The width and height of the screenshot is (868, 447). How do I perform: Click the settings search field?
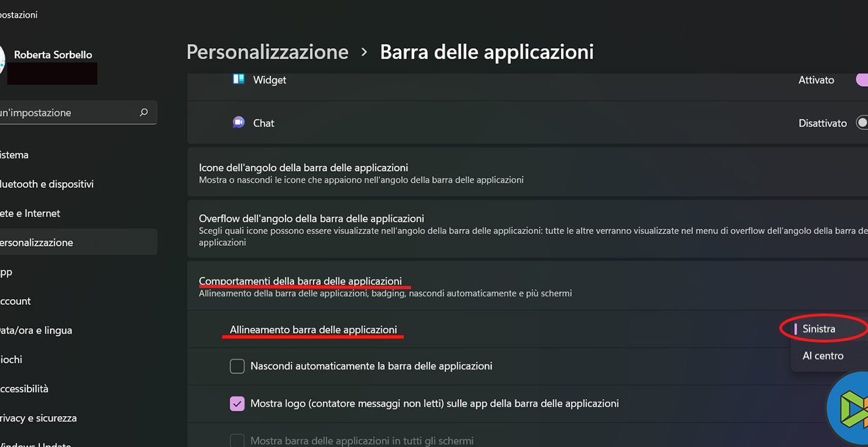click(66, 112)
